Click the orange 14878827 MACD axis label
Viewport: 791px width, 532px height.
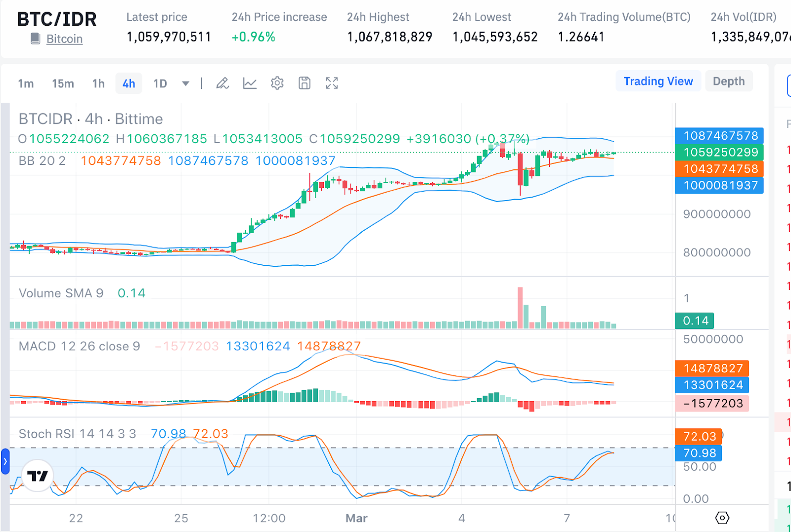pos(712,368)
